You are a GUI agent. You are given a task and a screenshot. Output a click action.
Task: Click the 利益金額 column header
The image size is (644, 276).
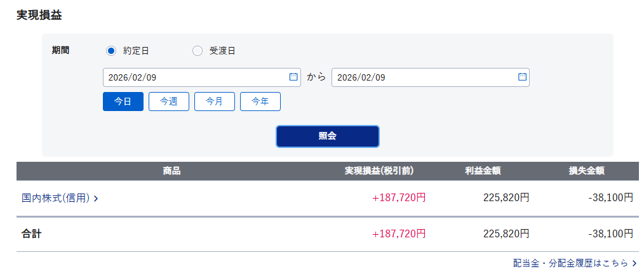pos(483,171)
